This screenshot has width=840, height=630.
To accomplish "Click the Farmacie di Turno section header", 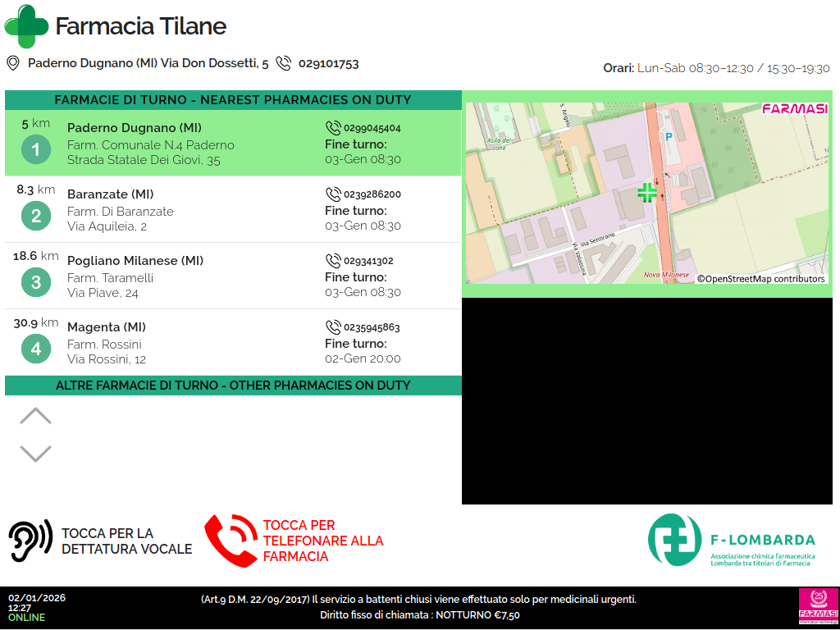I will click(233, 100).
